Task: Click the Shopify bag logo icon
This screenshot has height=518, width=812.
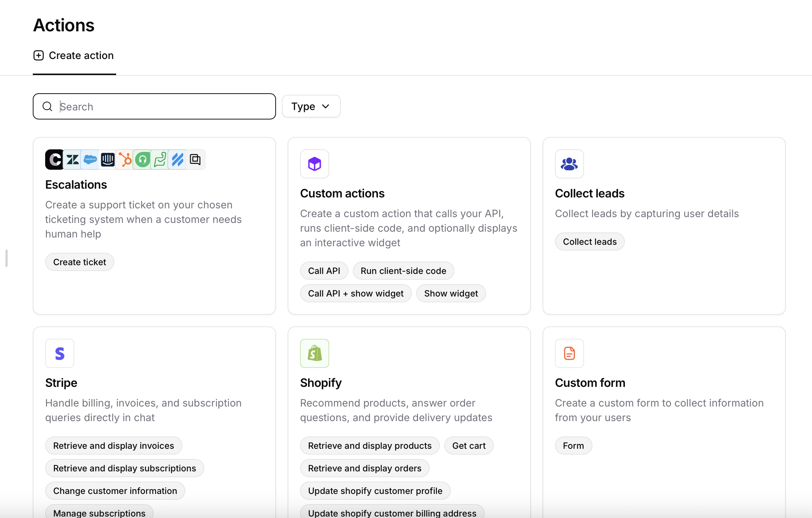Action: pyautogui.click(x=315, y=353)
